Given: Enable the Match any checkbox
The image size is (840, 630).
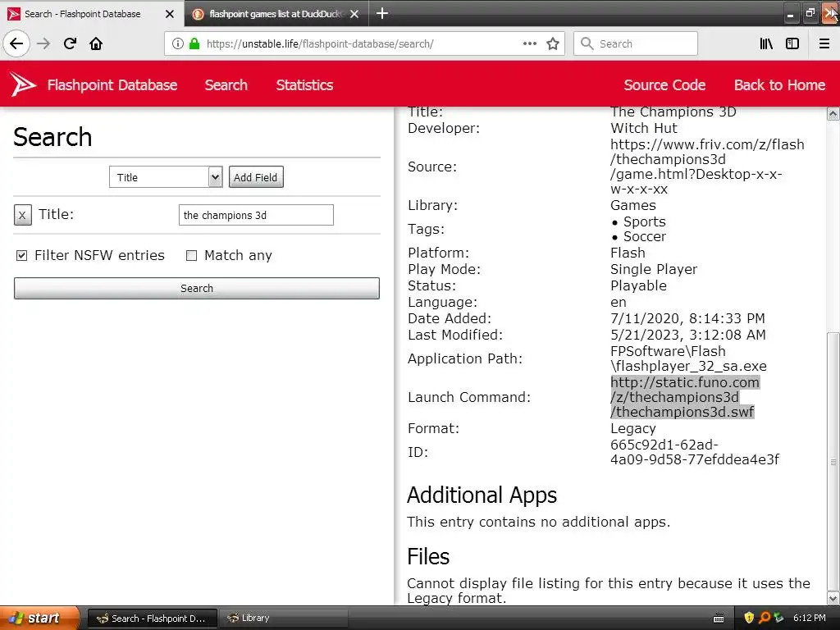Looking at the screenshot, I should (191, 256).
